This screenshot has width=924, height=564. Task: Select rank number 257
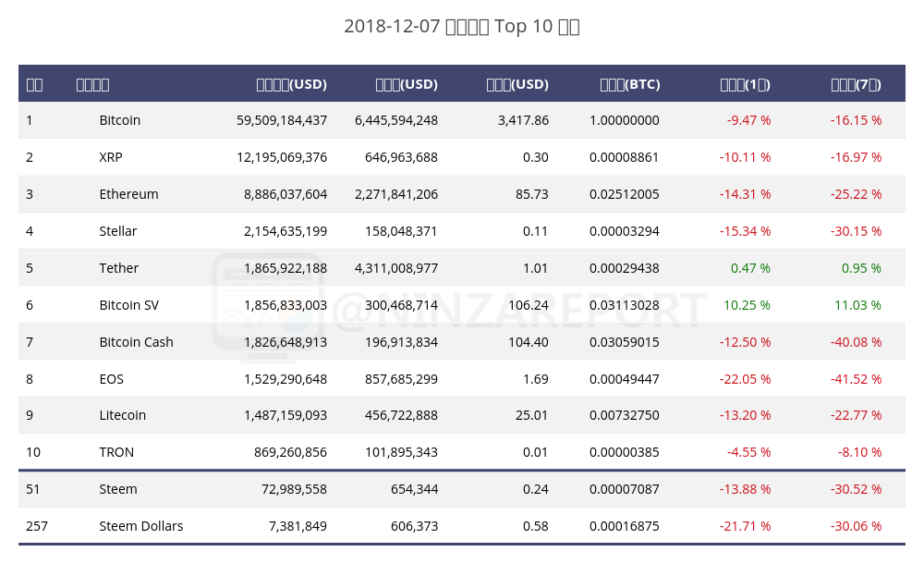37,526
